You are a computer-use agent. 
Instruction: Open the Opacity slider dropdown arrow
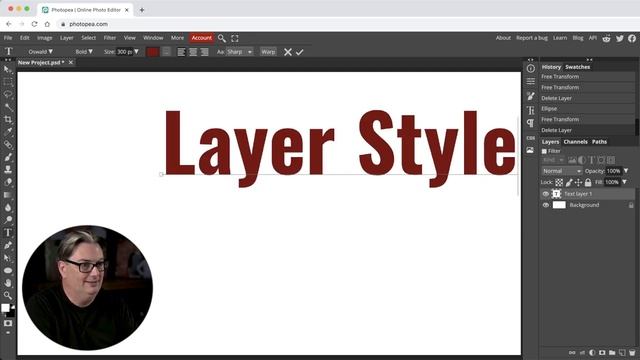point(626,171)
